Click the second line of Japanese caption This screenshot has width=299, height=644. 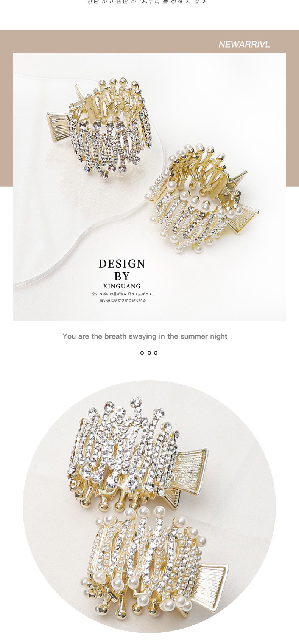(x=123, y=300)
